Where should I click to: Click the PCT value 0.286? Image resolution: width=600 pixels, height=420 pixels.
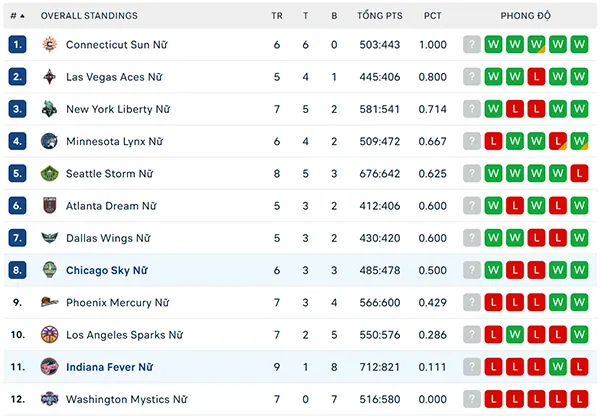click(x=432, y=335)
